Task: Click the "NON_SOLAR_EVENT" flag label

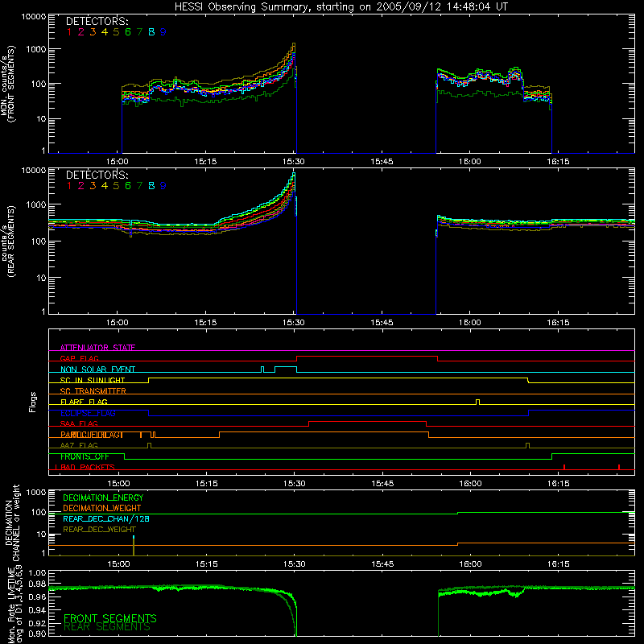Action: point(97,369)
